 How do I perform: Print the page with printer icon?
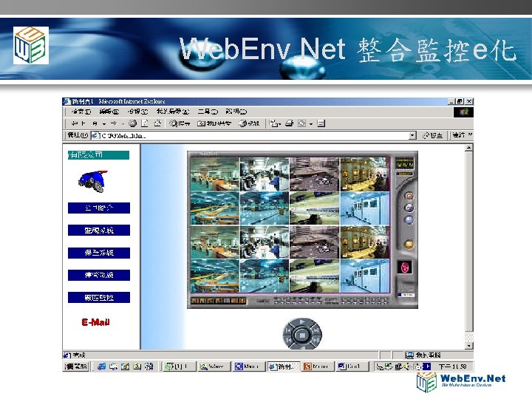point(289,123)
